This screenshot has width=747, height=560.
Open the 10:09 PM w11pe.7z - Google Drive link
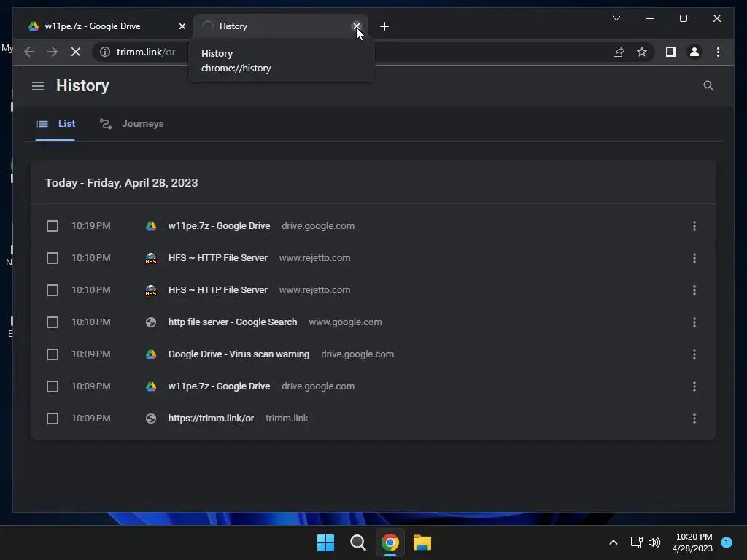click(219, 386)
